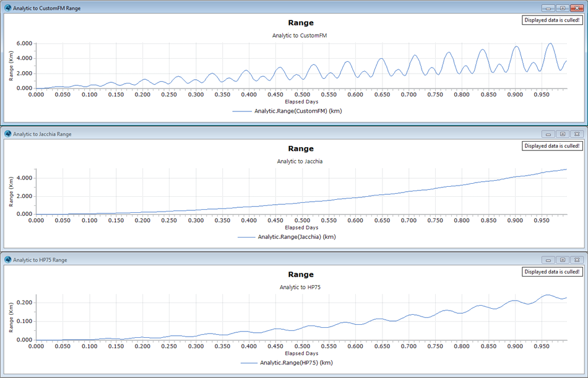
Task: Close the Analytic to HP75 Range window
Action: coord(577,259)
